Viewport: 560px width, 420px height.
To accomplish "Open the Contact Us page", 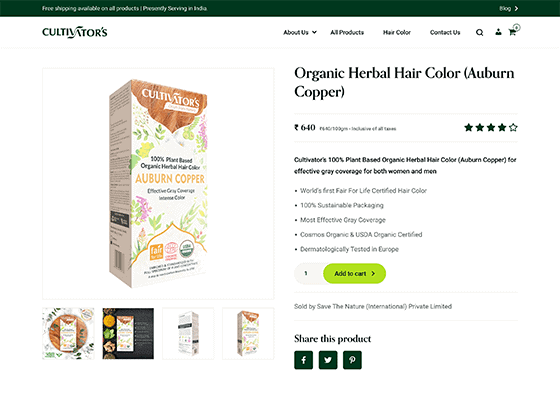I will 445,32.
